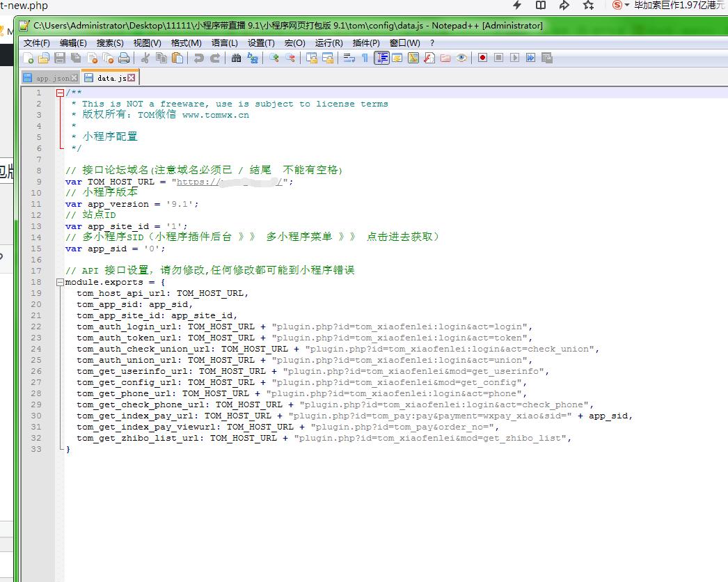
Task: Toggle the indent guide button
Action: coord(381,58)
